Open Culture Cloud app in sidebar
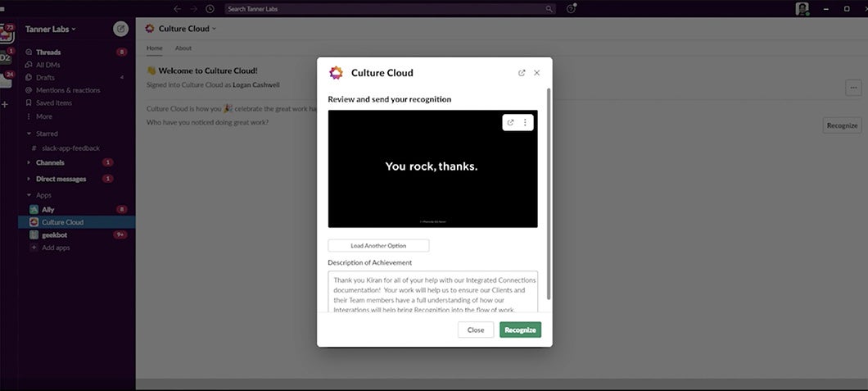The height and width of the screenshot is (391, 868). (x=76, y=222)
